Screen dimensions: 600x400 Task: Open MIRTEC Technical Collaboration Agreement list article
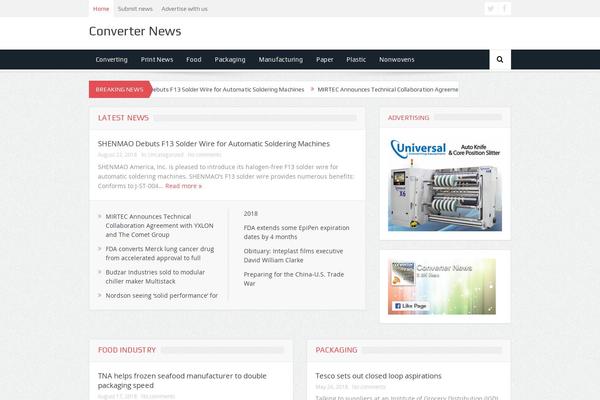tap(159, 226)
